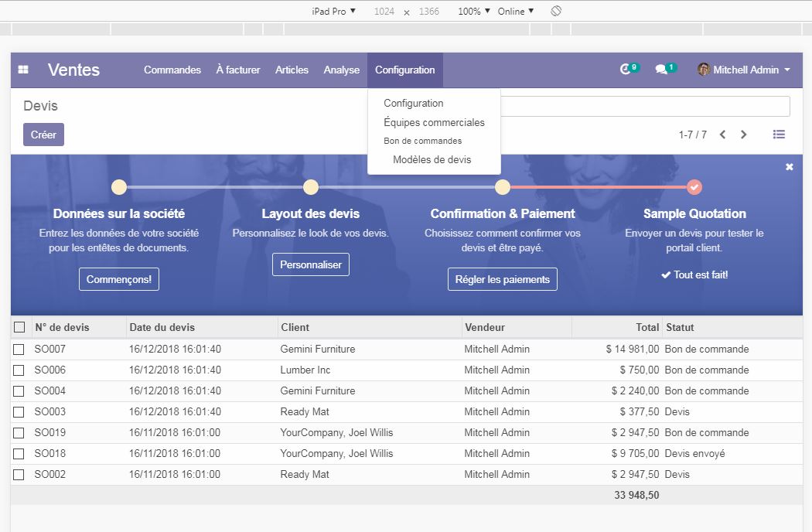Click the Confirmation & Paiement progress dot

(x=502, y=186)
